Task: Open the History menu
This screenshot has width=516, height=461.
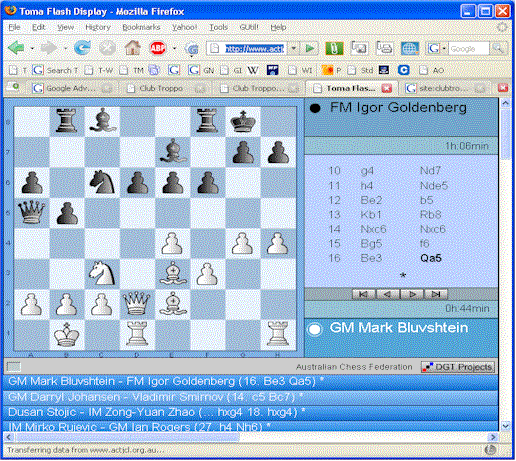Action: click(98, 27)
